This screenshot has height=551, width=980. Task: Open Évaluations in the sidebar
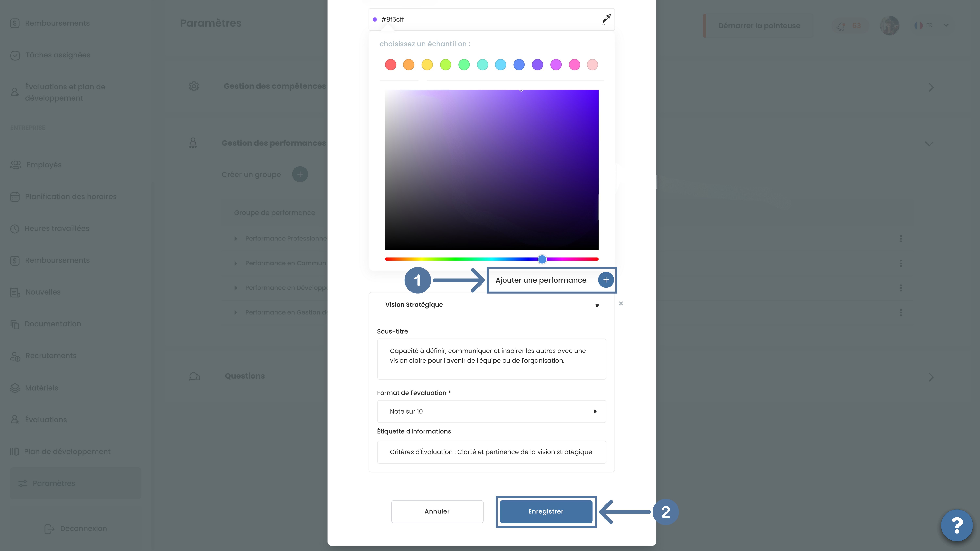click(x=46, y=420)
